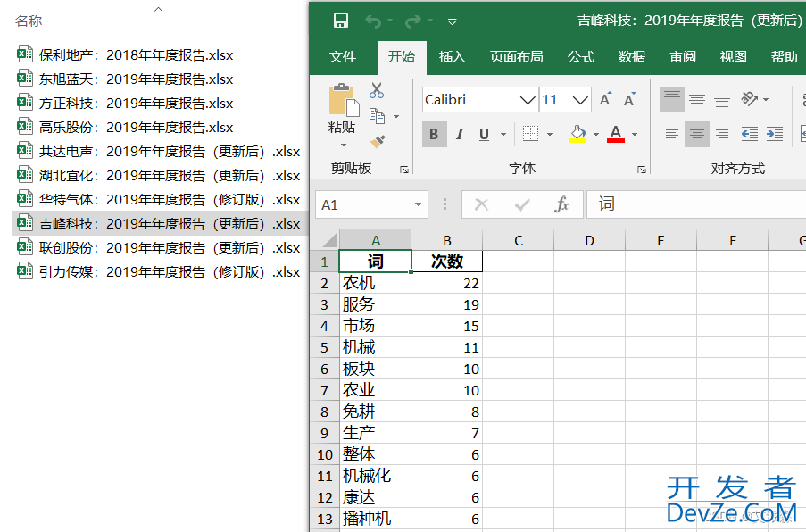806x532 pixels.
Task: Click the 名称 column header in file list
Action: (29, 21)
